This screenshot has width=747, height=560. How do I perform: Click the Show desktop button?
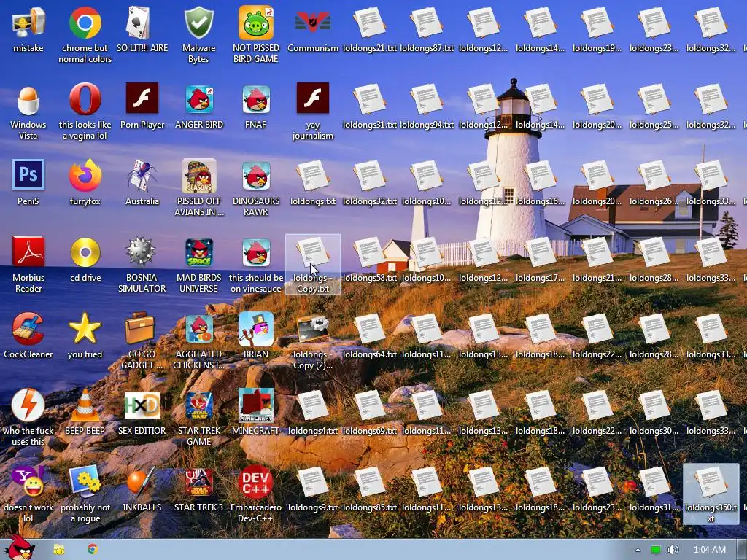point(742,550)
